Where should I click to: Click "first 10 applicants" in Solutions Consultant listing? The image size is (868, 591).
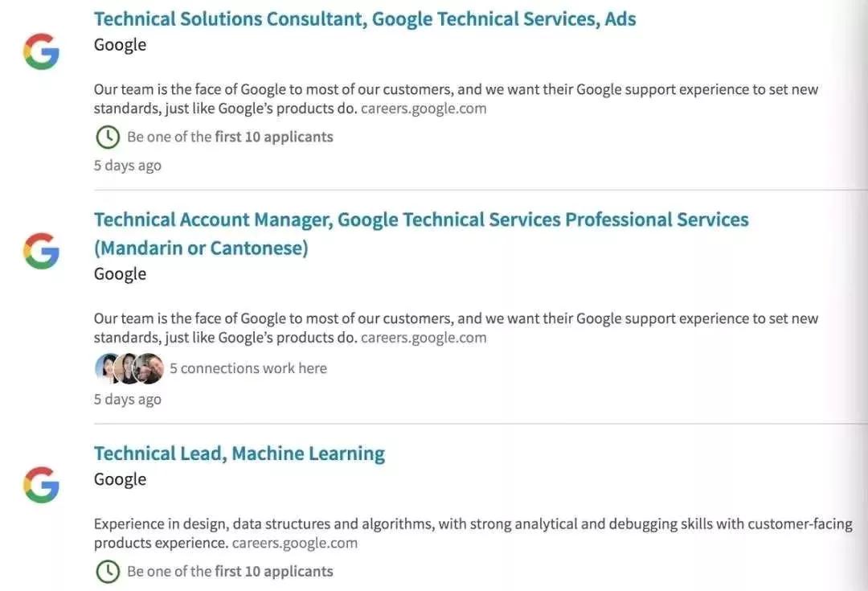[x=274, y=137]
